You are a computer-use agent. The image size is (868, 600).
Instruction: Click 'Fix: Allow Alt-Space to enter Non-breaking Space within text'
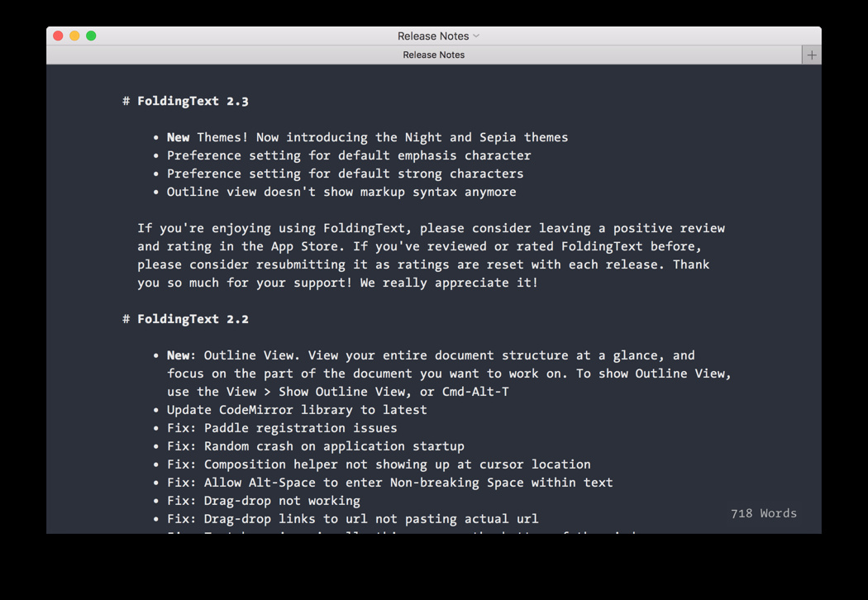click(389, 483)
